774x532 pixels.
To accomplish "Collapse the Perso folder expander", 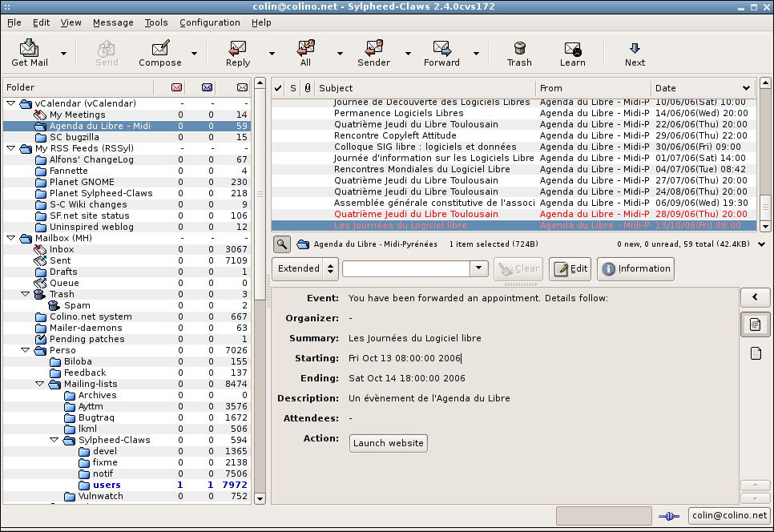I will pos(25,350).
